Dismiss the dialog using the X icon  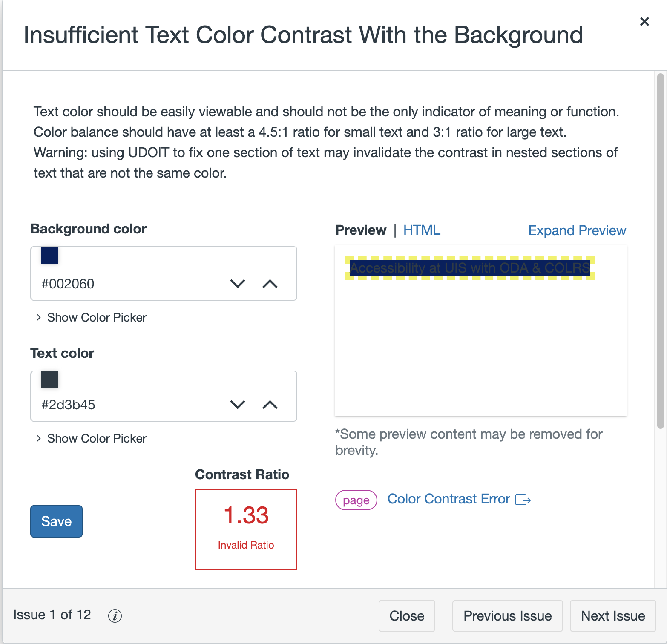(x=644, y=21)
